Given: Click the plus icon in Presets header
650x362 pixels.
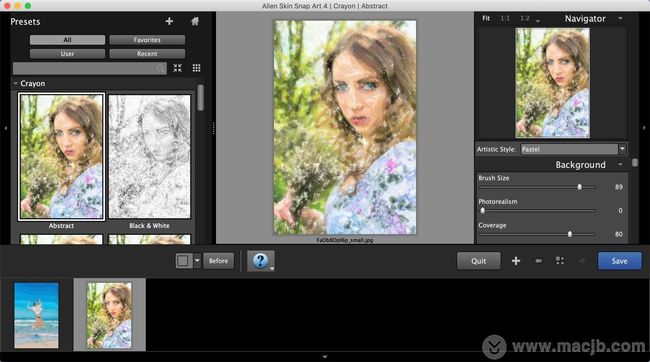Looking at the screenshot, I should tap(169, 21).
